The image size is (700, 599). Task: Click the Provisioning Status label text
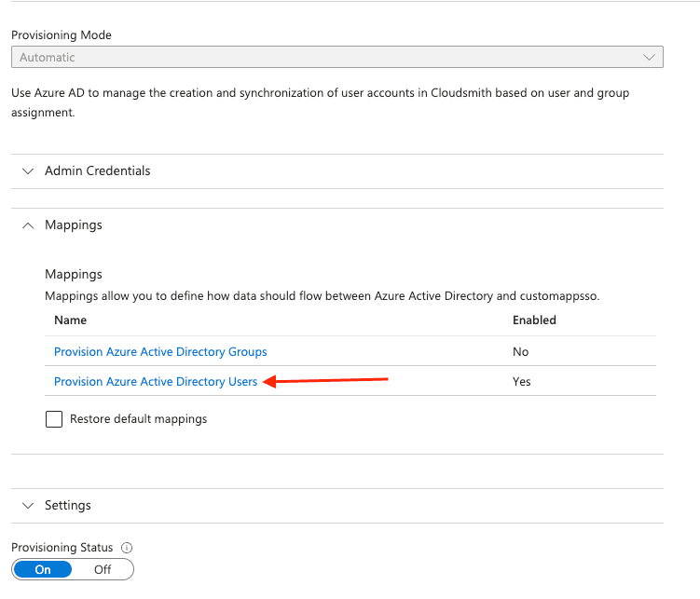[x=62, y=549]
